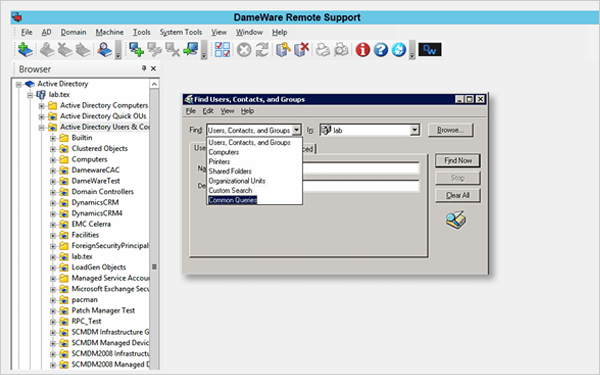This screenshot has width=600, height=375.
Task: Choose Organizational Units in Find list
Action: [237, 181]
